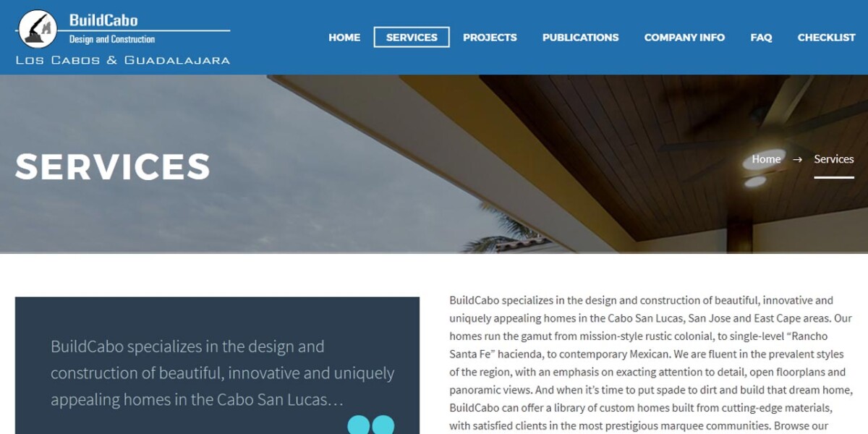Open the CHECKLIST page
868x434 pixels.
click(x=826, y=38)
